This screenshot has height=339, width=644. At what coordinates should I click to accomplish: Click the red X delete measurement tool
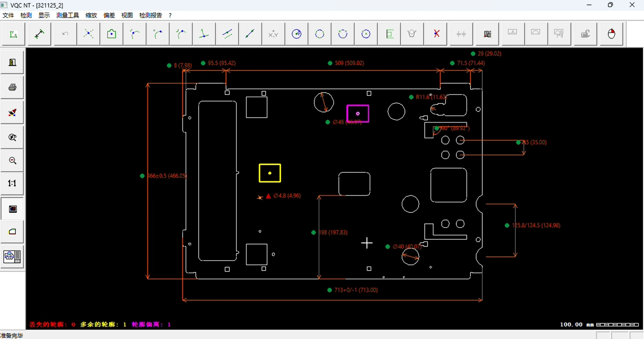coord(436,34)
